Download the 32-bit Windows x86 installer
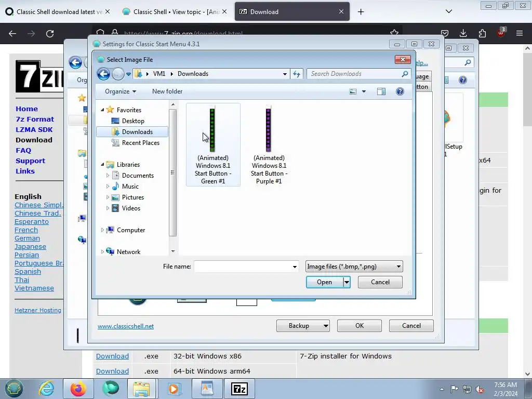532x399 pixels. point(112,356)
